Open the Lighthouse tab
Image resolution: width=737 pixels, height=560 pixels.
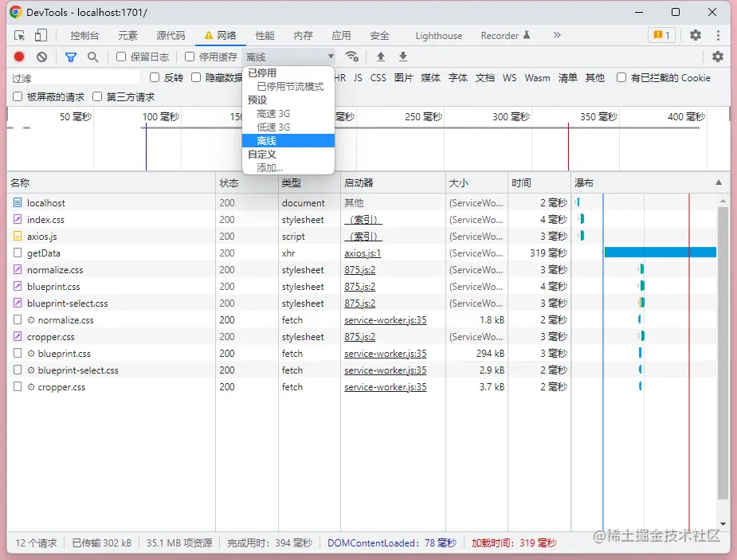coord(438,36)
